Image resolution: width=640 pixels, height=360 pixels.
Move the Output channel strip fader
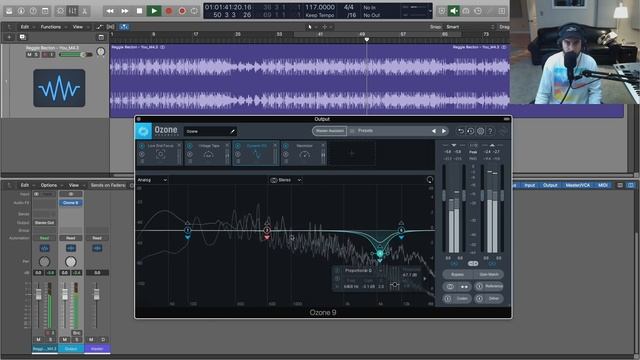click(x=65, y=295)
